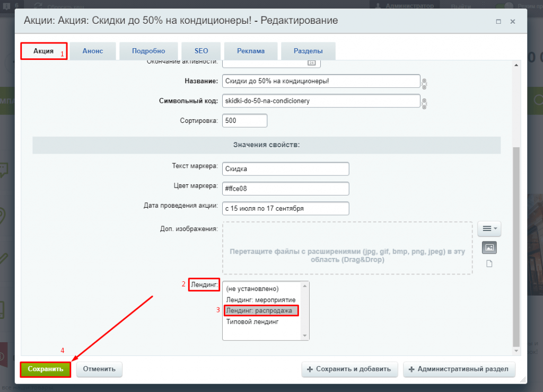
Task: Switch to the Анонс tab
Action: coord(93,51)
